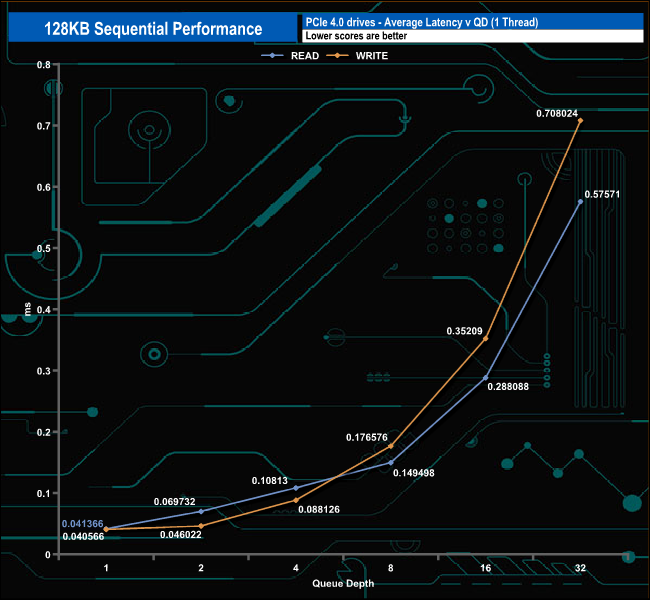Click the read data point at queue depth 16
The width and height of the screenshot is (650, 600).
click(x=486, y=378)
